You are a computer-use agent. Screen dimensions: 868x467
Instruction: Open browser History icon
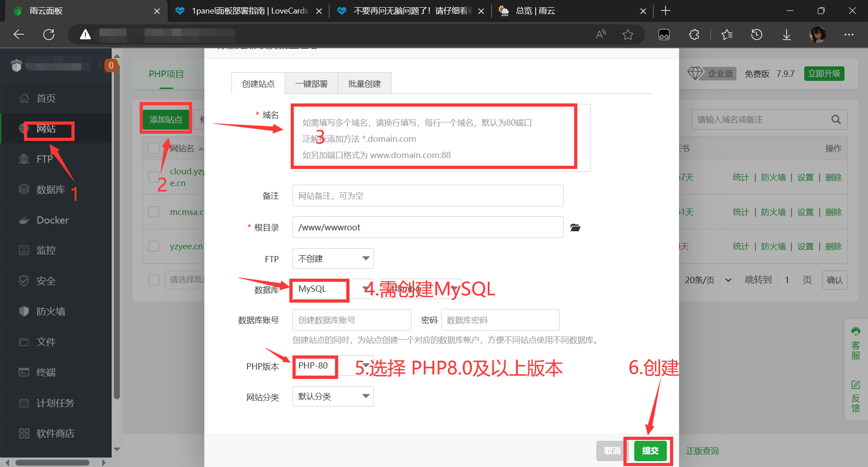click(x=756, y=35)
